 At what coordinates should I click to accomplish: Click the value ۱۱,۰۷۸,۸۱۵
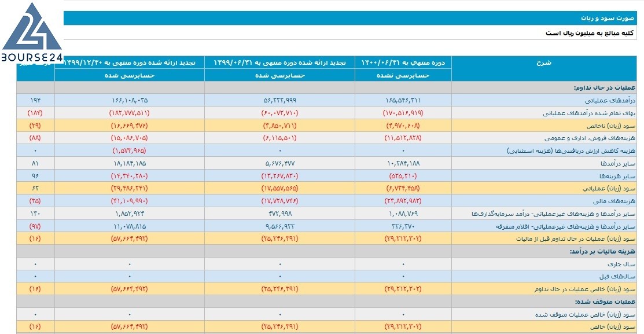pos(130,226)
